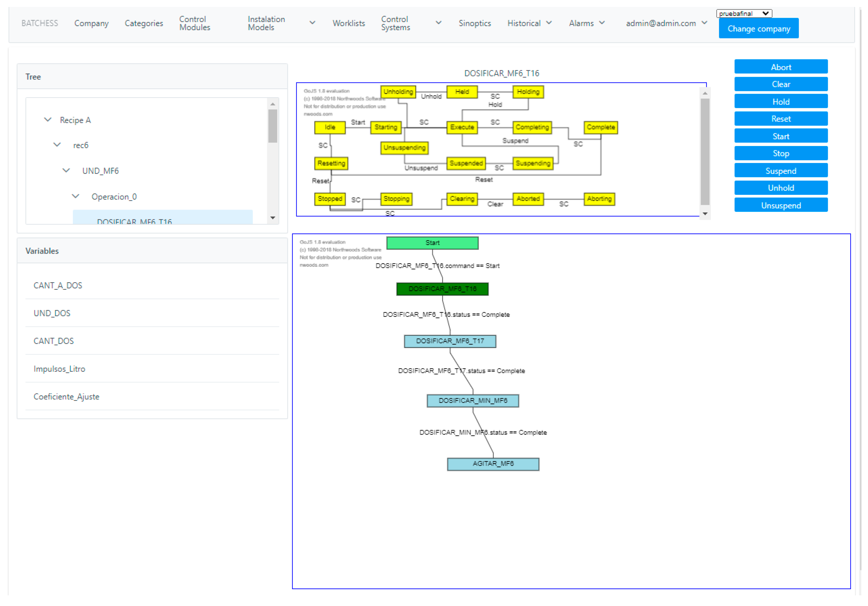The height and width of the screenshot is (606, 868).
Task: Expand the Alarms dropdown menu
Action: click(x=586, y=23)
